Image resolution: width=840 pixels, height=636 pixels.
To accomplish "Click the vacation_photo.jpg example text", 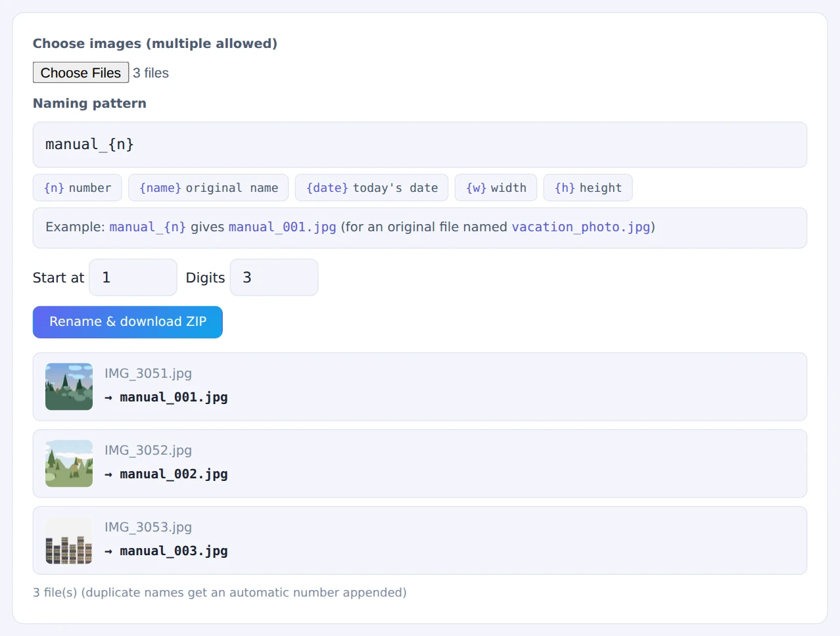I will pos(581,227).
